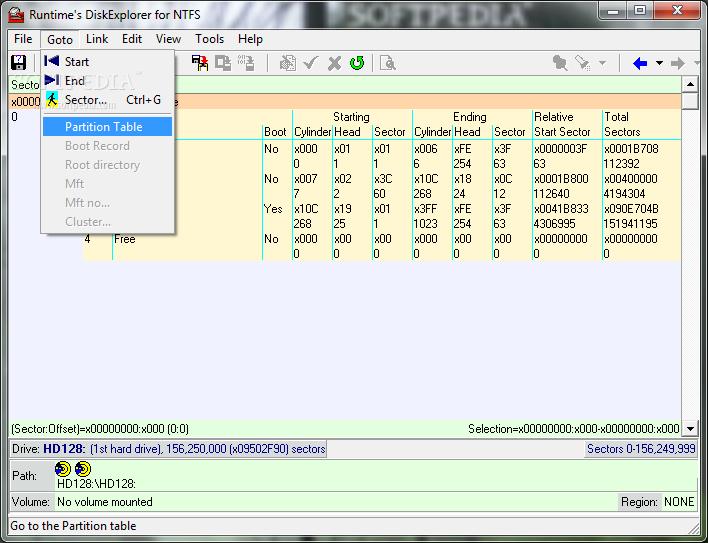Click the total sectors value 4194304
The height and width of the screenshot is (543, 708).
click(624, 194)
